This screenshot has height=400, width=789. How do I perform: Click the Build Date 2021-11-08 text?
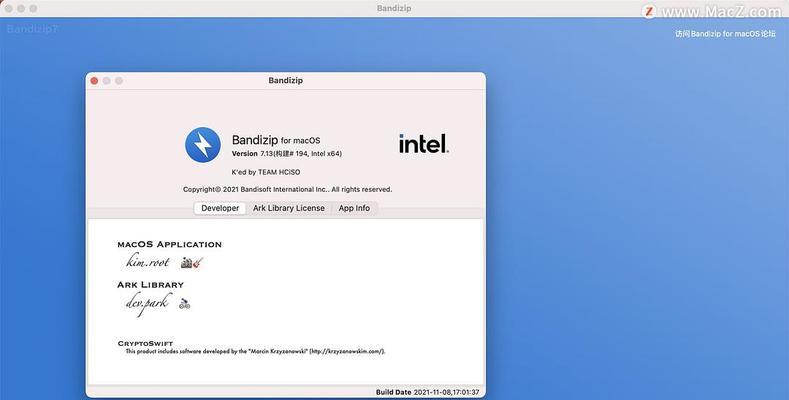(x=427, y=392)
